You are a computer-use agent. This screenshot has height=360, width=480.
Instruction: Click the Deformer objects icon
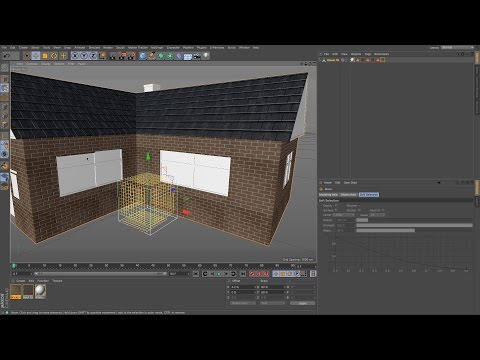point(179,56)
